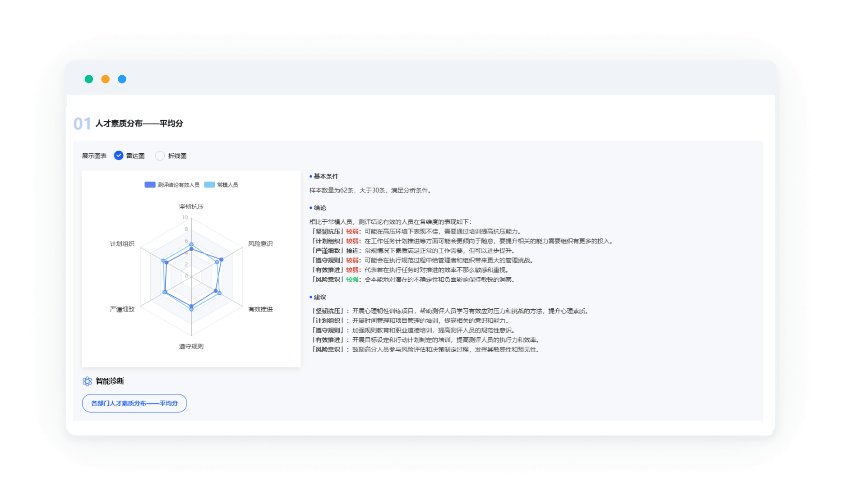Click the 展示图表 label
The height and width of the screenshot is (504, 841).
94,156
